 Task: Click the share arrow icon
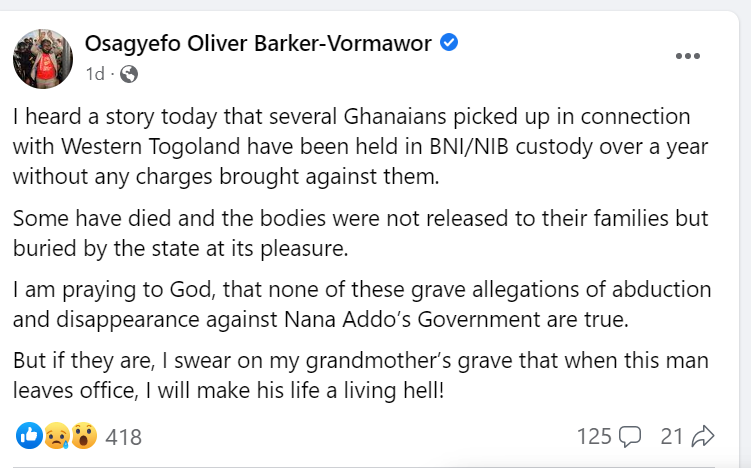(702, 436)
